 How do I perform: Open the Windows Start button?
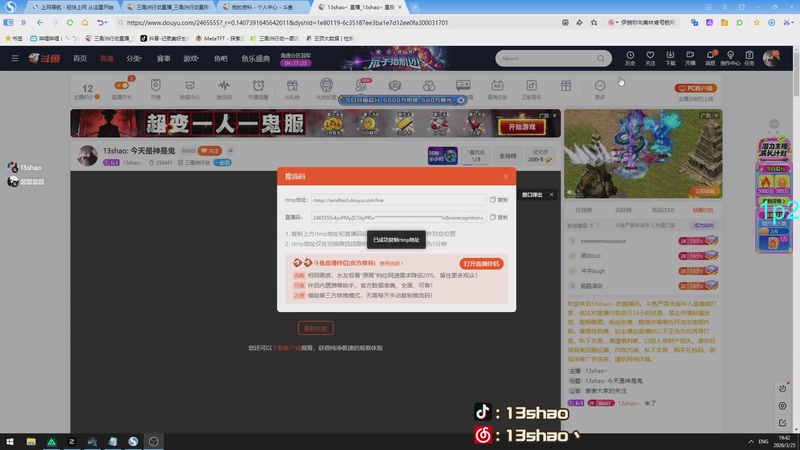10,441
